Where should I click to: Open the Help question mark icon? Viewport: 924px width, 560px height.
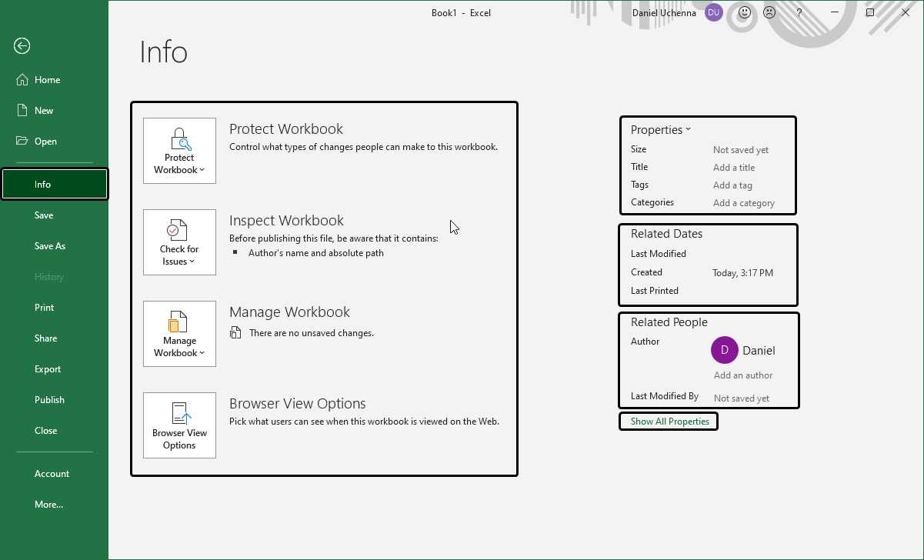point(799,12)
